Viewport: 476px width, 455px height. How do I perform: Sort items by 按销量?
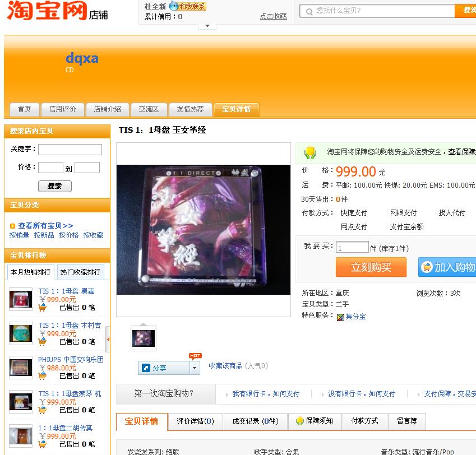(19, 235)
